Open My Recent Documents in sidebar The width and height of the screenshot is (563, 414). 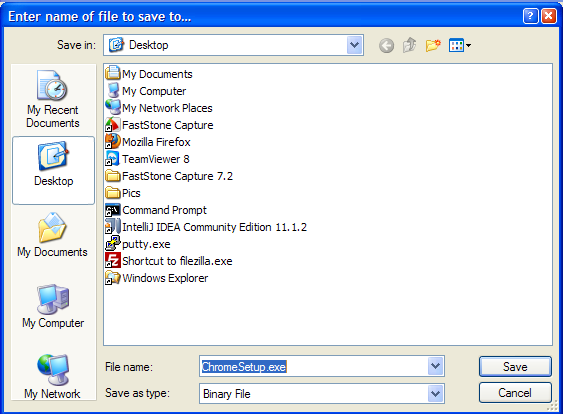53,99
